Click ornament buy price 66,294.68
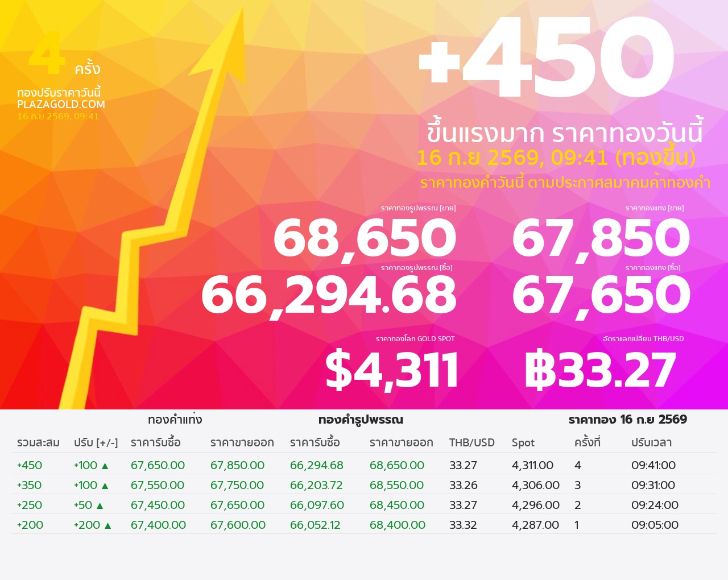Viewport: 728px width, 580px height. tap(329, 296)
